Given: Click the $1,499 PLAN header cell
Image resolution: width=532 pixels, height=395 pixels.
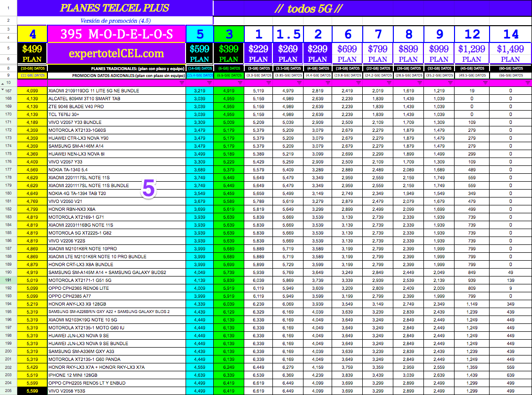Looking at the screenshot, I should 510,53.
